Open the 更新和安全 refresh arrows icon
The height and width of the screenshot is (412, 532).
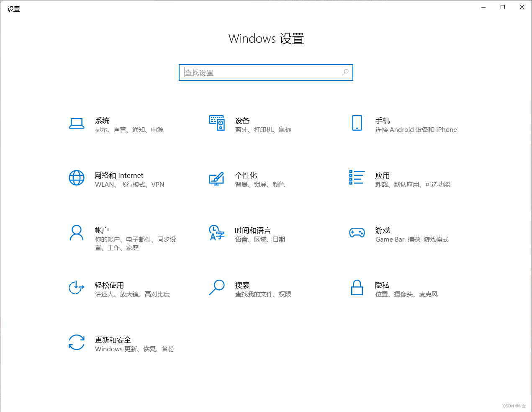click(x=77, y=342)
